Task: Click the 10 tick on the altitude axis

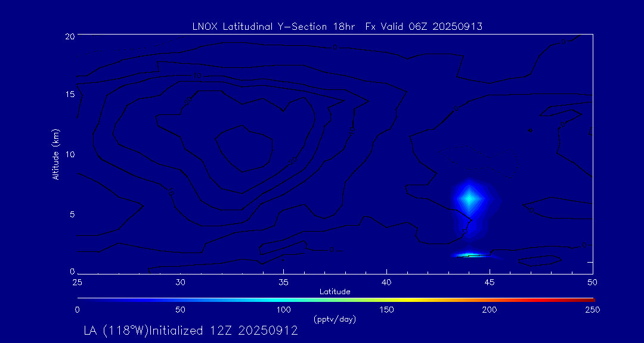Action: pyautogui.click(x=69, y=154)
